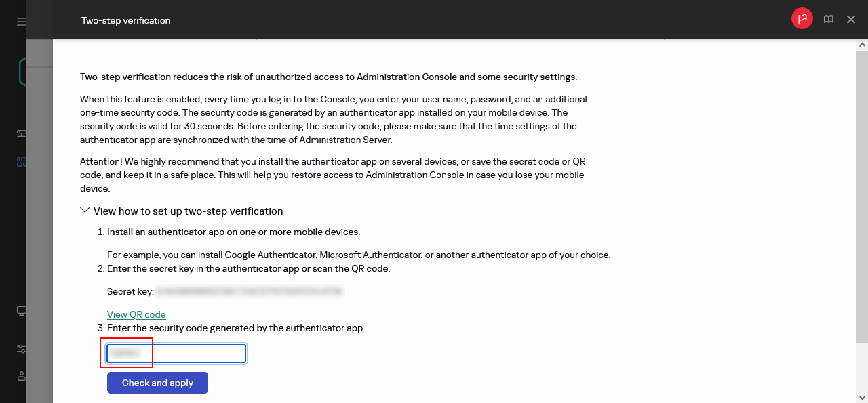
Task: Click the Two-step verification header title
Action: pos(125,21)
